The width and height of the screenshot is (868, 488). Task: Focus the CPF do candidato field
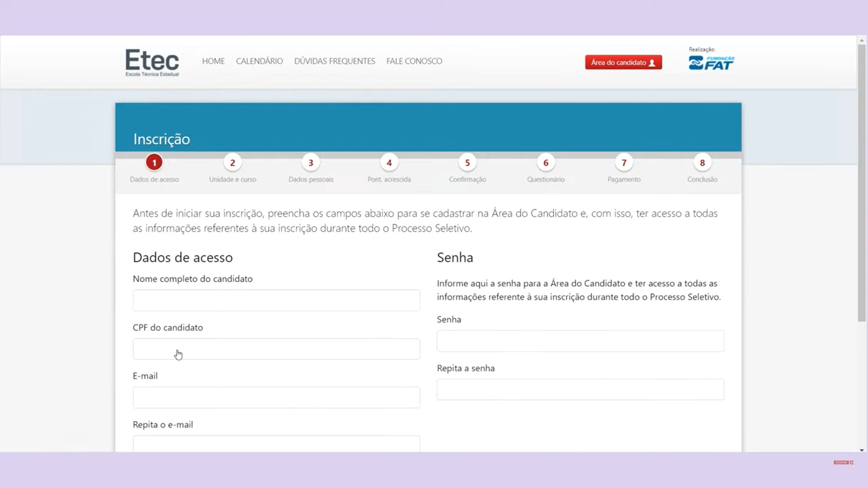tap(276, 349)
